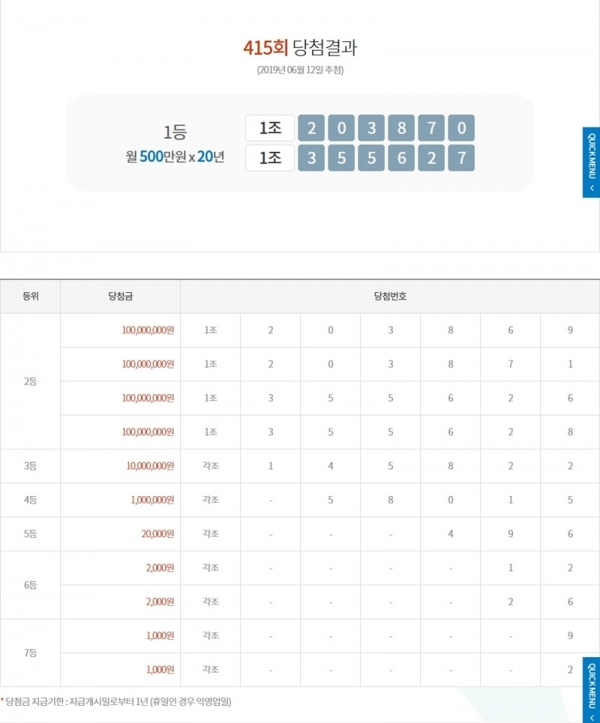Click the 4등 rank cell
This screenshot has width=600, height=723.
point(30,500)
